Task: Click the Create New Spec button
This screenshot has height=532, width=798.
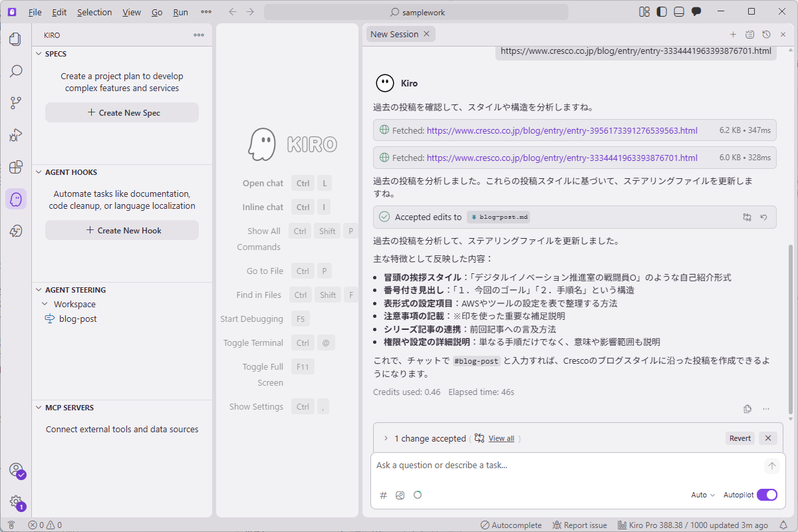Action: click(x=122, y=112)
